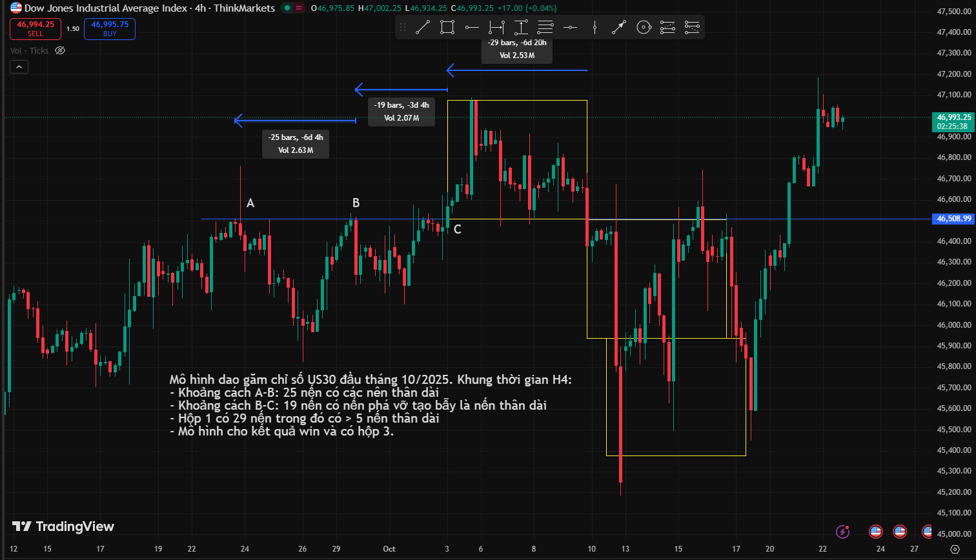Pick the Date Range measuring tool
The width and height of the screenshot is (976, 560).
click(496, 27)
